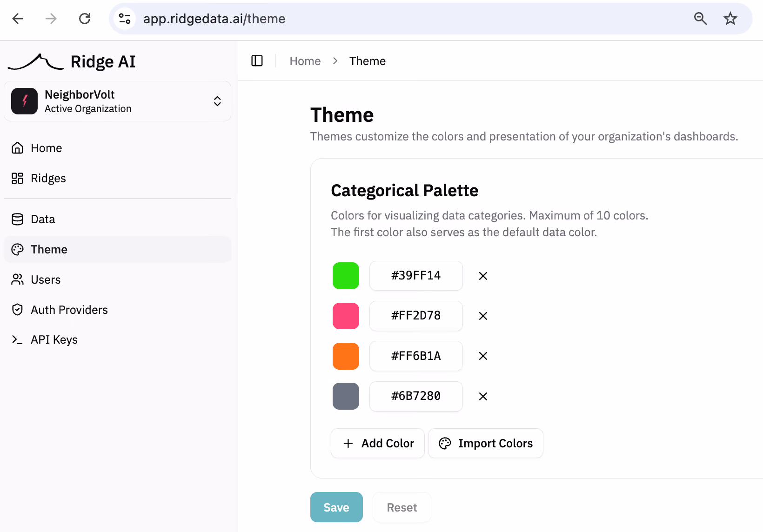Image resolution: width=763 pixels, height=532 pixels.
Task: Reload the page
Action: (85, 19)
